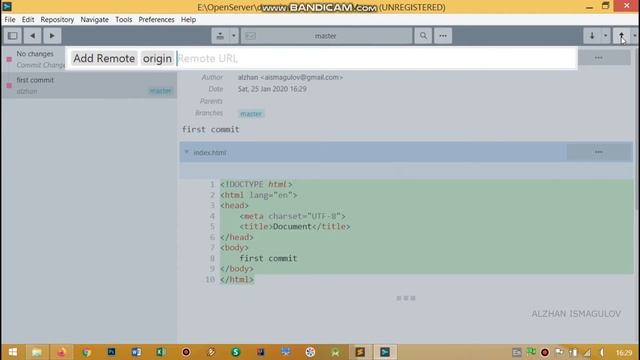This screenshot has width=640, height=360.
Task: Click Sublime Merge taskbar icon
Action: click(x=385, y=352)
